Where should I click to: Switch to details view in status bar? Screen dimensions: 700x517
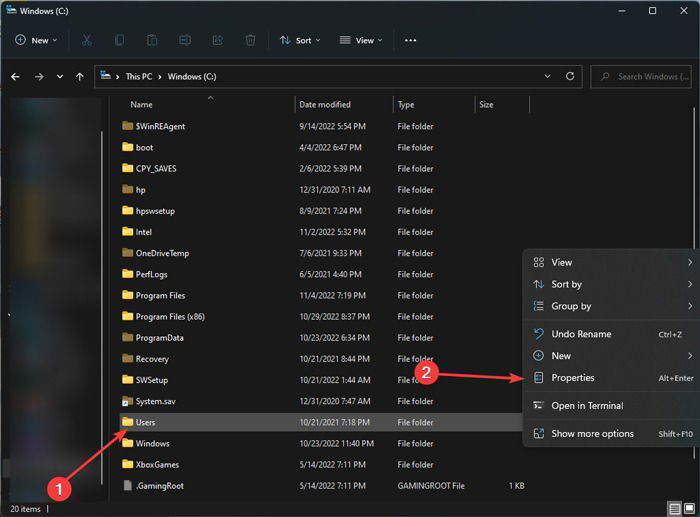(675, 509)
